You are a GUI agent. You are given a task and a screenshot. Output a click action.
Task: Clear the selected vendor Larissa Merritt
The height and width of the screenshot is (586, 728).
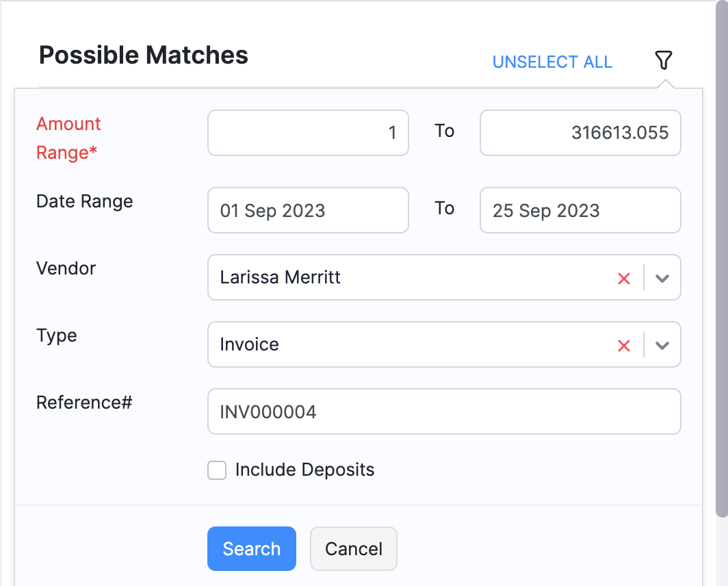pos(623,278)
